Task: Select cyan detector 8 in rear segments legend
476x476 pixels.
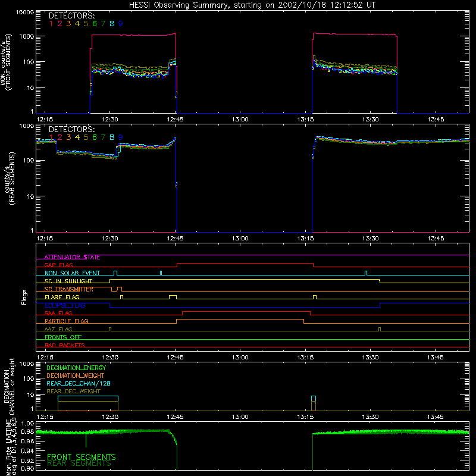Action: coord(112,137)
